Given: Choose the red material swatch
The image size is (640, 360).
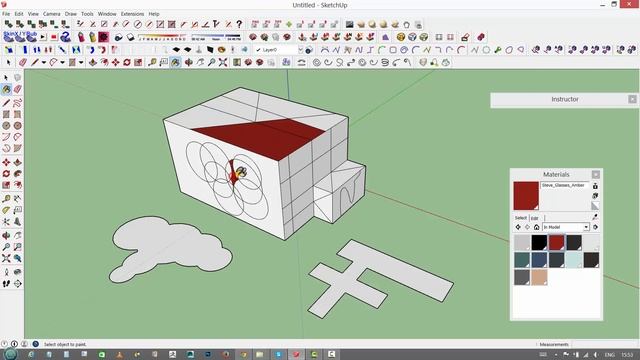Looking at the screenshot, I should pyautogui.click(x=556, y=242).
